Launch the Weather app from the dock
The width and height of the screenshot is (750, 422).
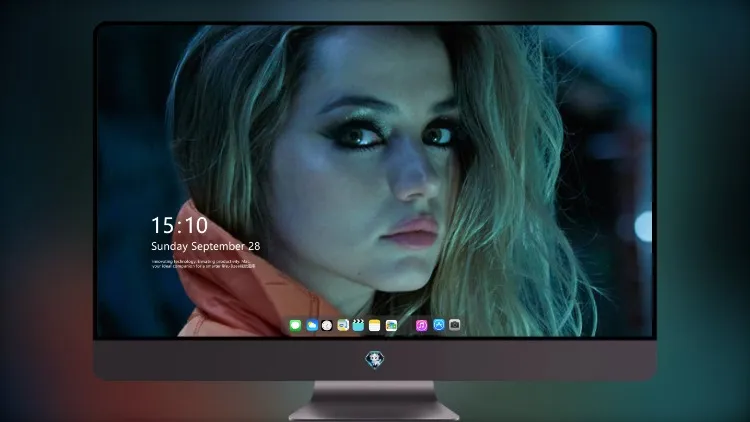[x=311, y=326]
